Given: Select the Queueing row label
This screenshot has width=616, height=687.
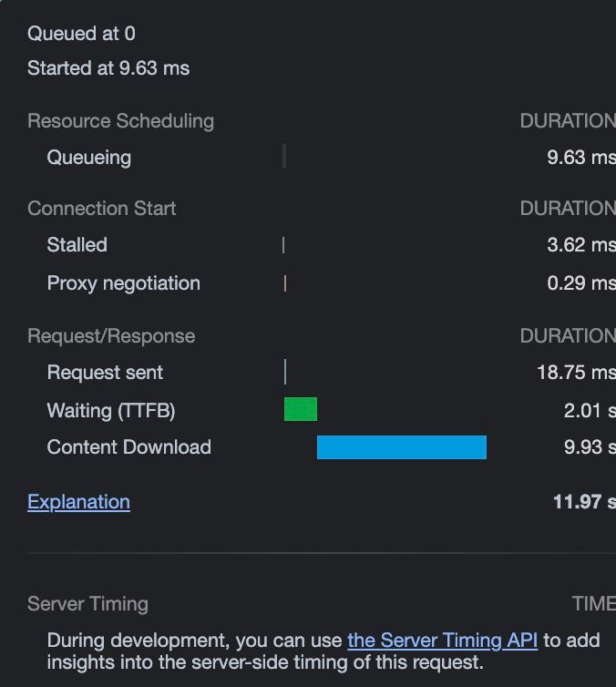Looking at the screenshot, I should (89, 158).
